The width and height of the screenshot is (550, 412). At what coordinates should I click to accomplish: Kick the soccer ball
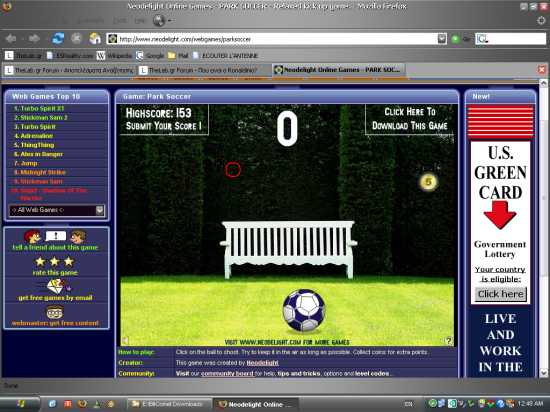point(304,310)
